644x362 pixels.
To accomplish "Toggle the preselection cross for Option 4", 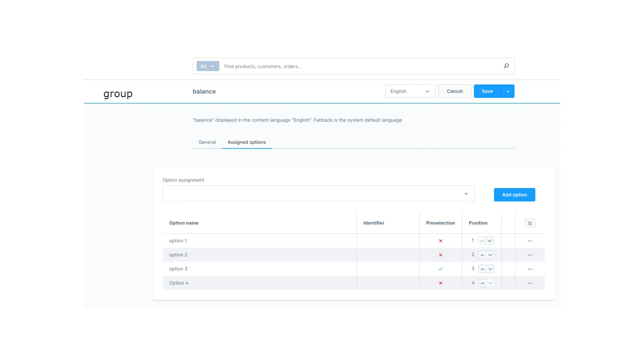I will (x=441, y=283).
